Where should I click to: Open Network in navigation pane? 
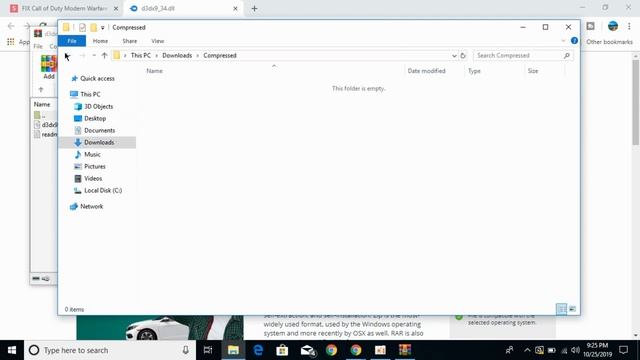point(91,207)
